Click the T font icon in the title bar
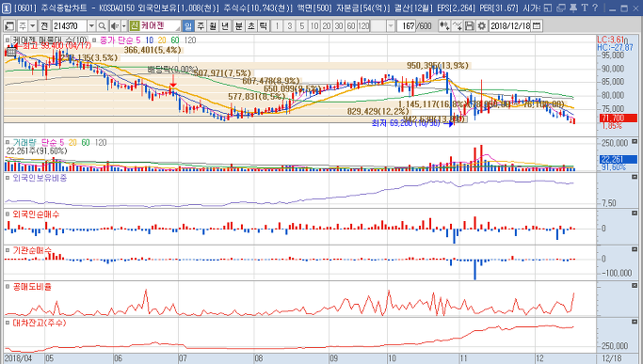The image size is (643, 364). tap(585, 8)
